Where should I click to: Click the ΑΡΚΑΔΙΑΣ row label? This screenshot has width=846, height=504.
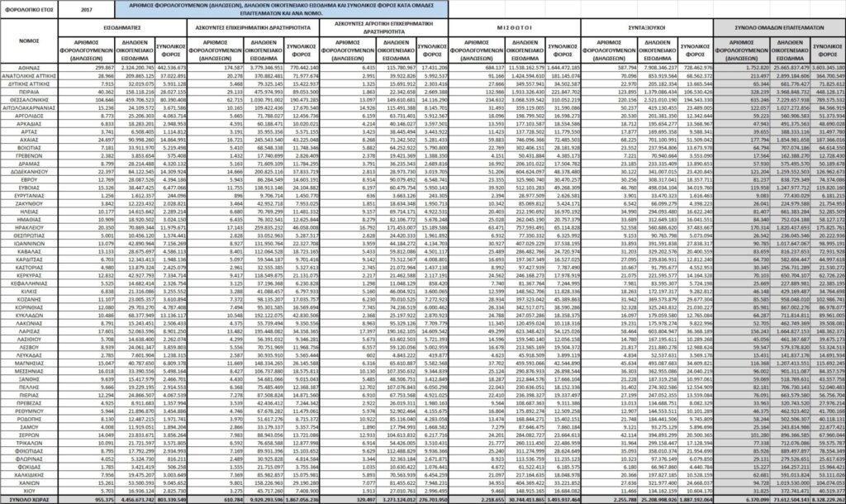(x=29, y=124)
